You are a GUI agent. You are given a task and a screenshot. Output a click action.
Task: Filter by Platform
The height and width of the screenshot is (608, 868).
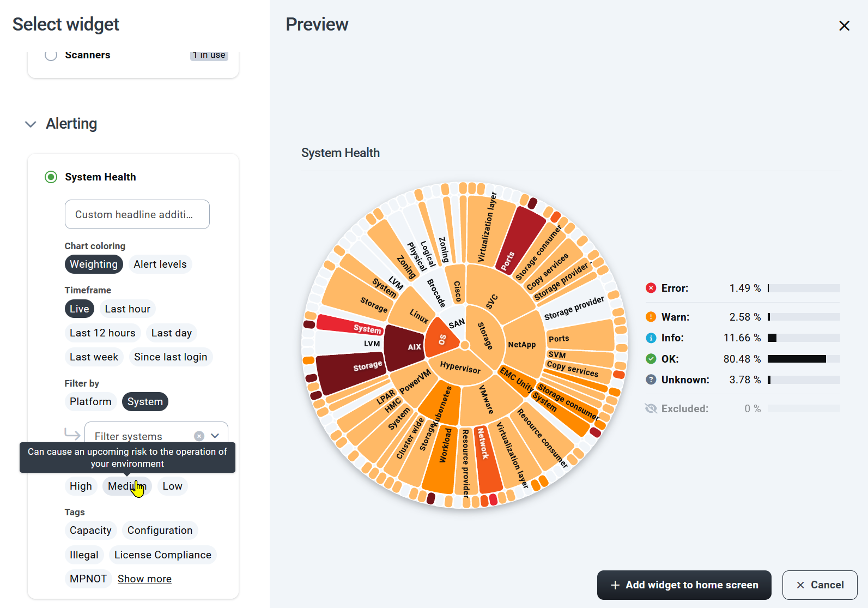pyautogui.click(x=90, y=402)
